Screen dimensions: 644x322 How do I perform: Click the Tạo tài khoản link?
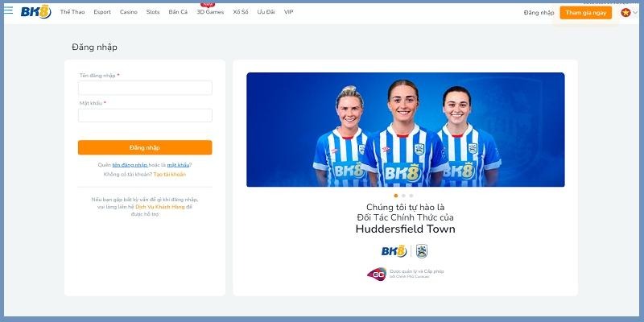point(170,175)
